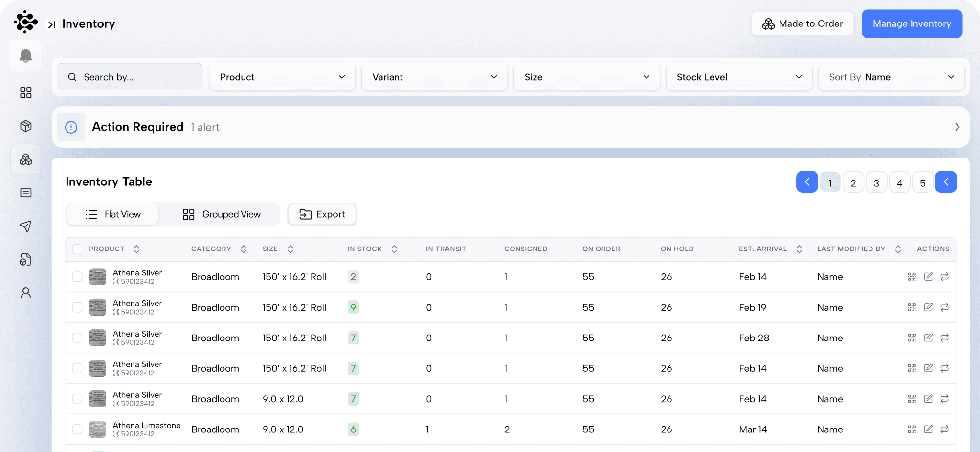Transfer stock for the row with stock 2
Image resolution: width=980 pixels, height=452 pixels.
[x=945, y=277]
